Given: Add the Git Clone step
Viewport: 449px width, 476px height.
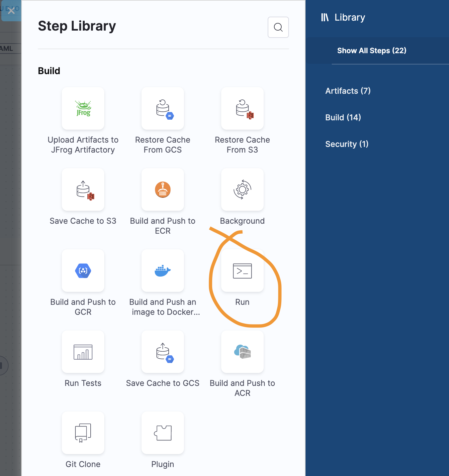Looking at the screenshot, I should coord(83,433).
